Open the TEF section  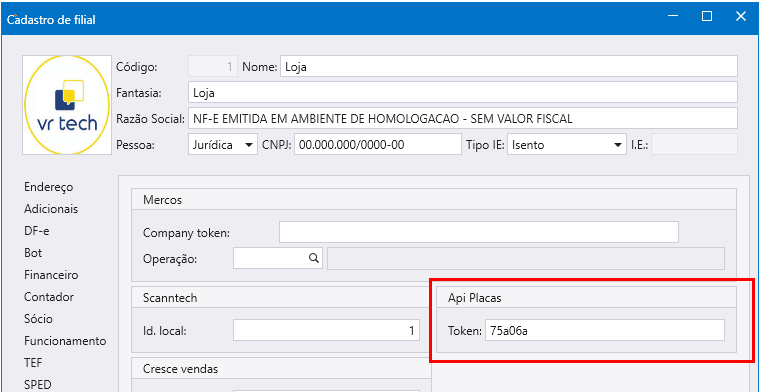34,363
